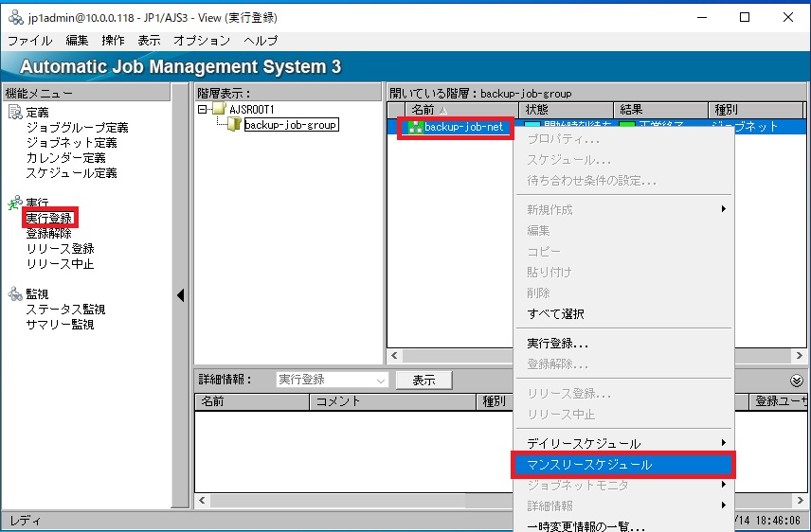This screenshot has height=532, width=811.
Task: Click left arrow of detail table scrollbar
Action: pyautogui.click(x=202, y=501)
